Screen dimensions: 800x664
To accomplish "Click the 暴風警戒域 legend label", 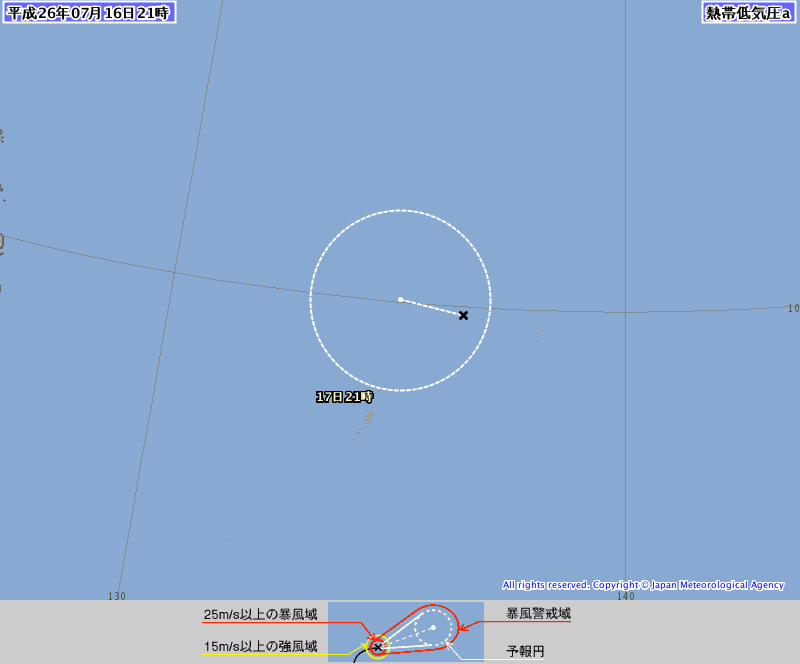I will coord(538,613).
